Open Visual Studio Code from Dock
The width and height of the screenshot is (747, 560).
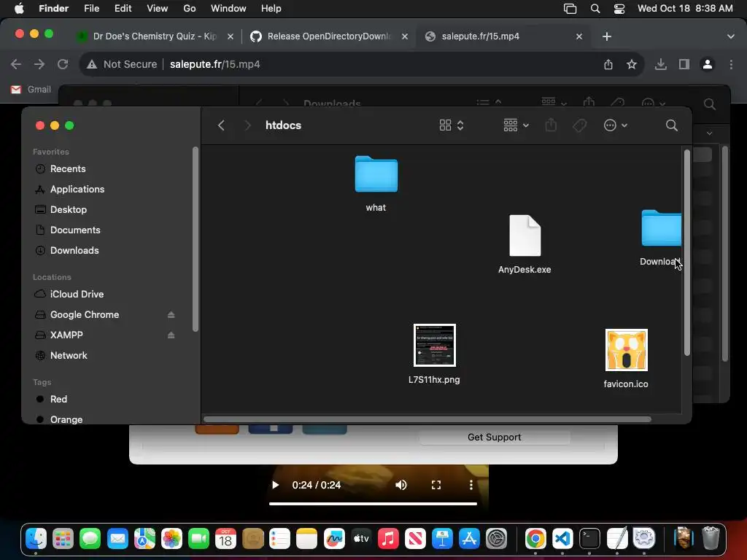562,539
